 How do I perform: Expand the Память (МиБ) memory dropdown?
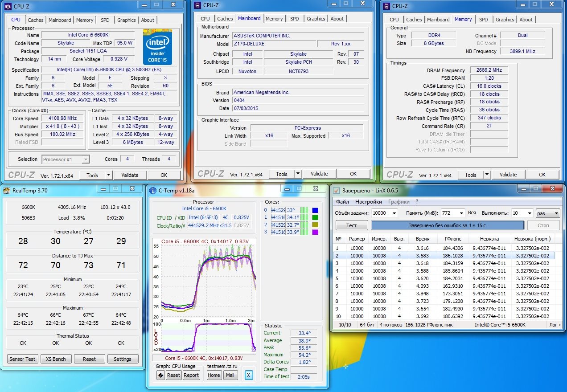coord(460,213)
